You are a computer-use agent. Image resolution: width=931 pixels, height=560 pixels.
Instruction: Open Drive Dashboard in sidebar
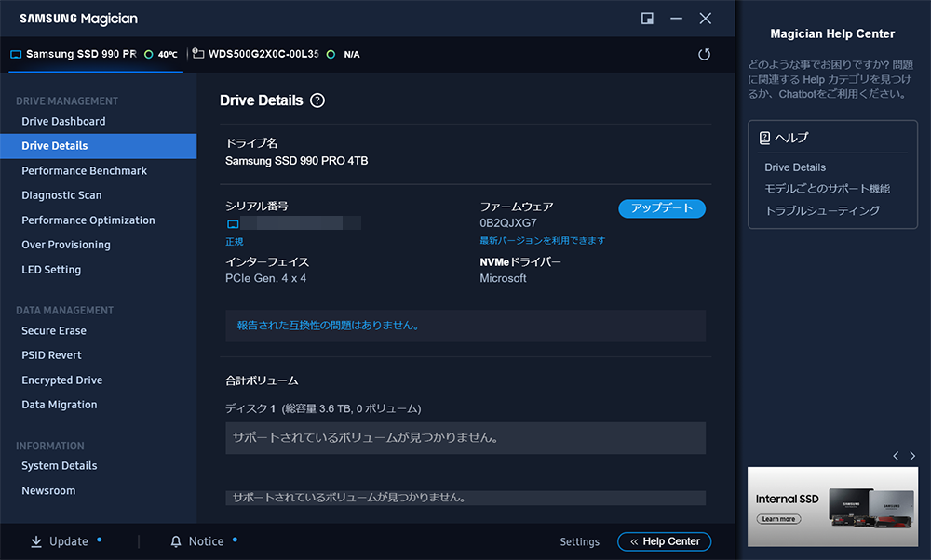63,121
